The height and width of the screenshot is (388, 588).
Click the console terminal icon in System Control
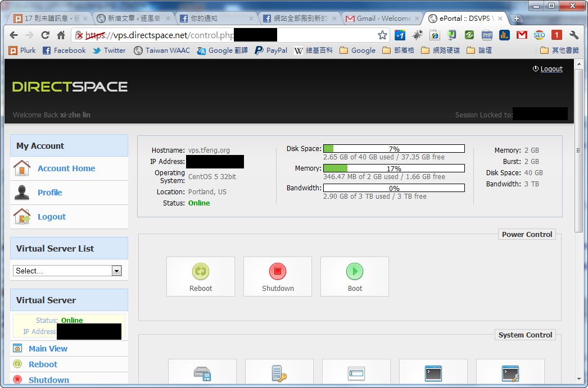click(x=433, y=373)
